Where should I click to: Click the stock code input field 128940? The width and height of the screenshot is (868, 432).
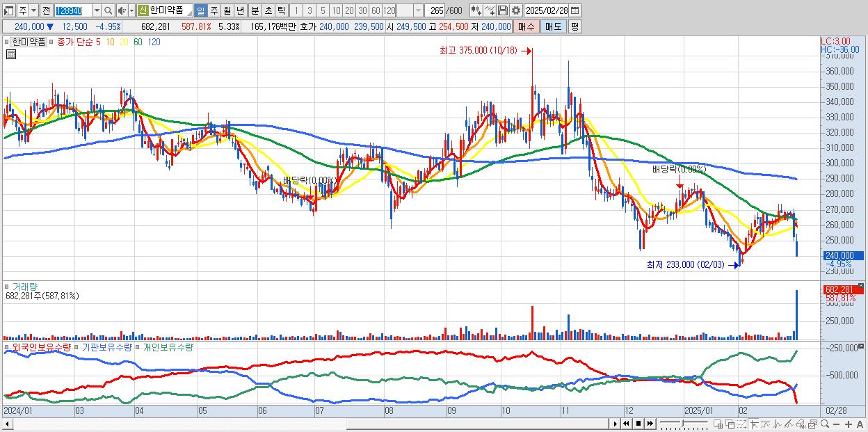point(73,10)
